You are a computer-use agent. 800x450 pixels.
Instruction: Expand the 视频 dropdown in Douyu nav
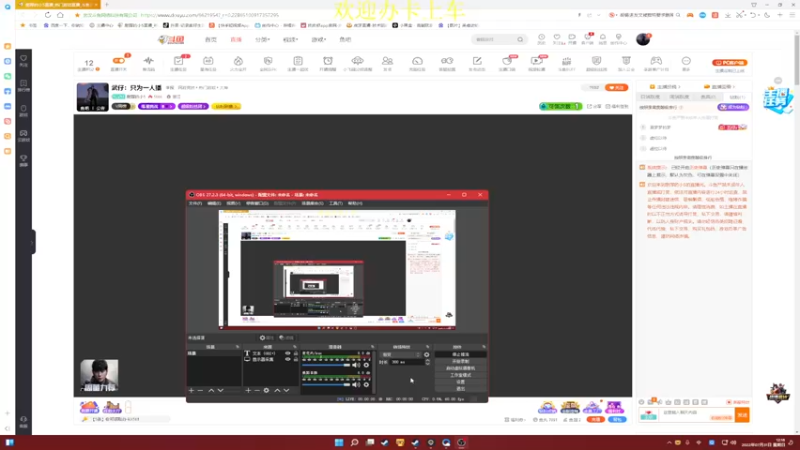pyautogui.click(x=290, y=39)
